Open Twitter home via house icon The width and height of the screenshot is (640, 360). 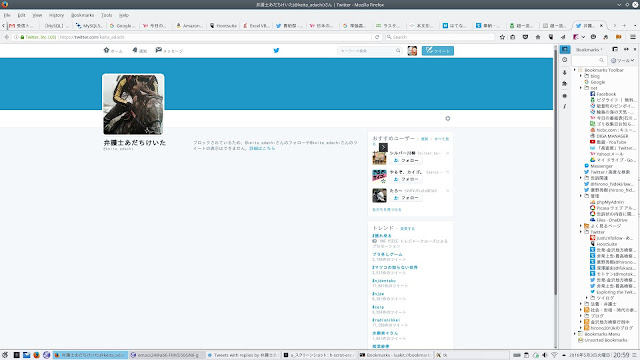coord(107,50)
